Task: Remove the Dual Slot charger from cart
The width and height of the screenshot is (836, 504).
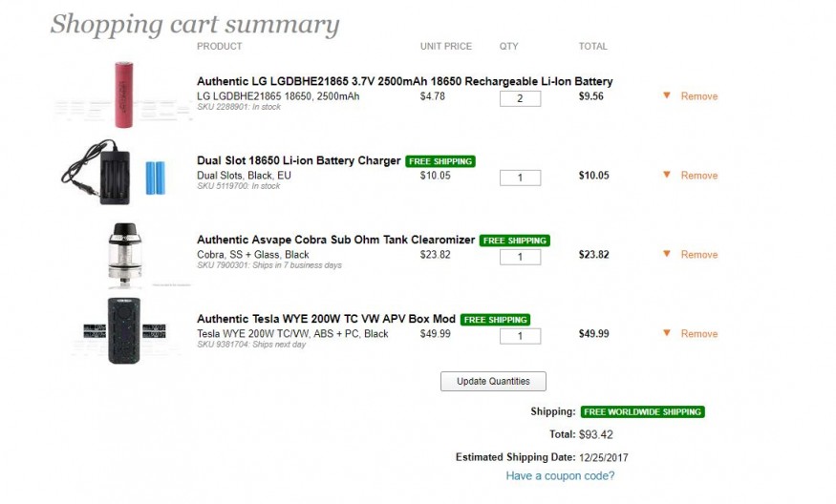Action: [x=699, y=176]
